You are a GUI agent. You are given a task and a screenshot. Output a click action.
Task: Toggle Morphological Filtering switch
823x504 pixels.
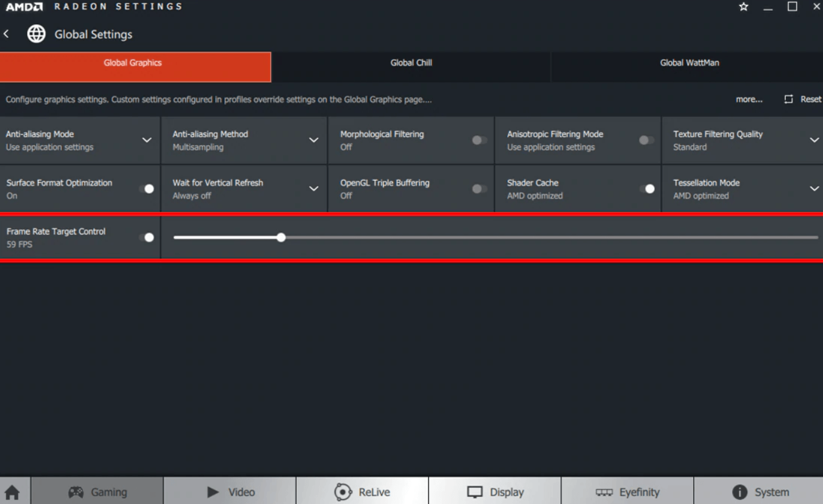tap(479, 140)
